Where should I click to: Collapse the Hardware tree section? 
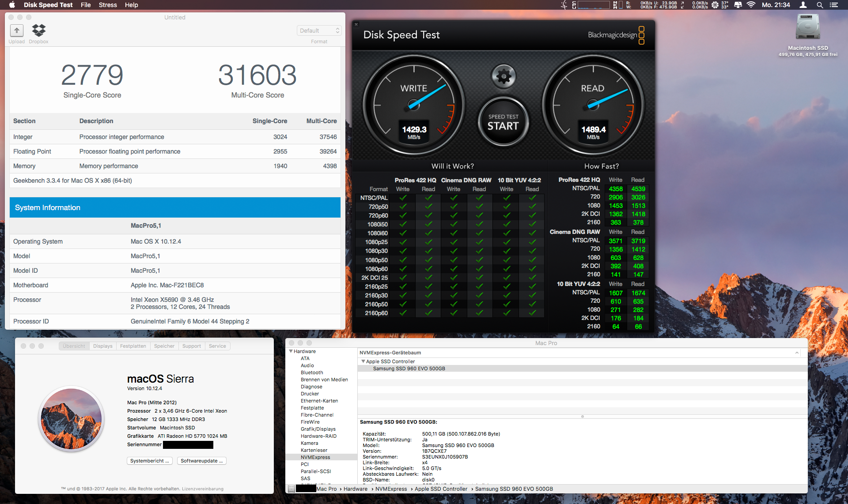[x=291, y=351]
